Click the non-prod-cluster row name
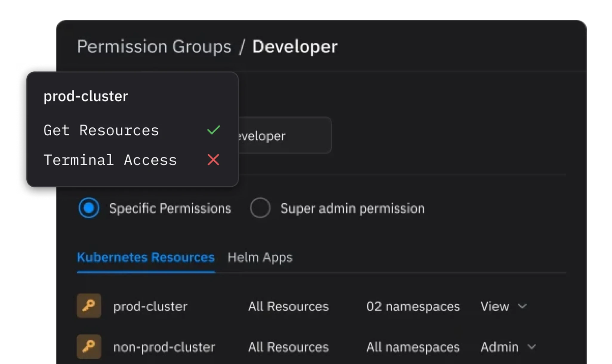Viewport: 612px width, 364px height. [x=164, y=347]
